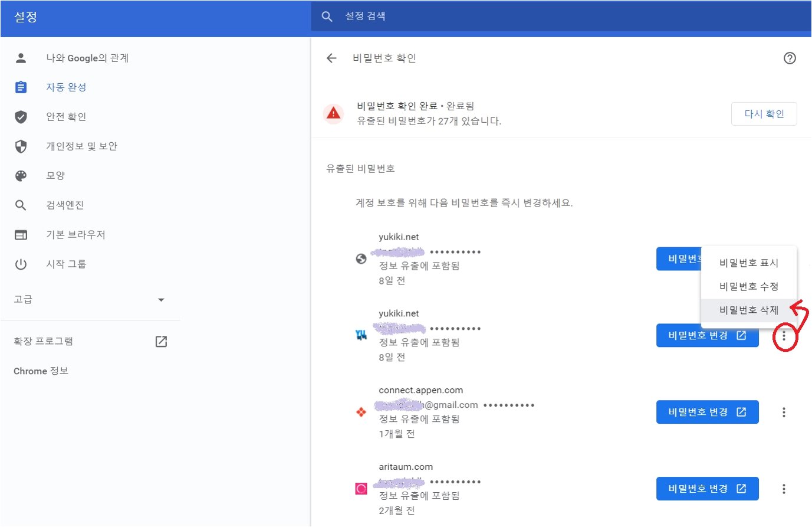Open the 안전 확인 settings section
The width and height of the screenshot is (812, 527).
point(66,117)
